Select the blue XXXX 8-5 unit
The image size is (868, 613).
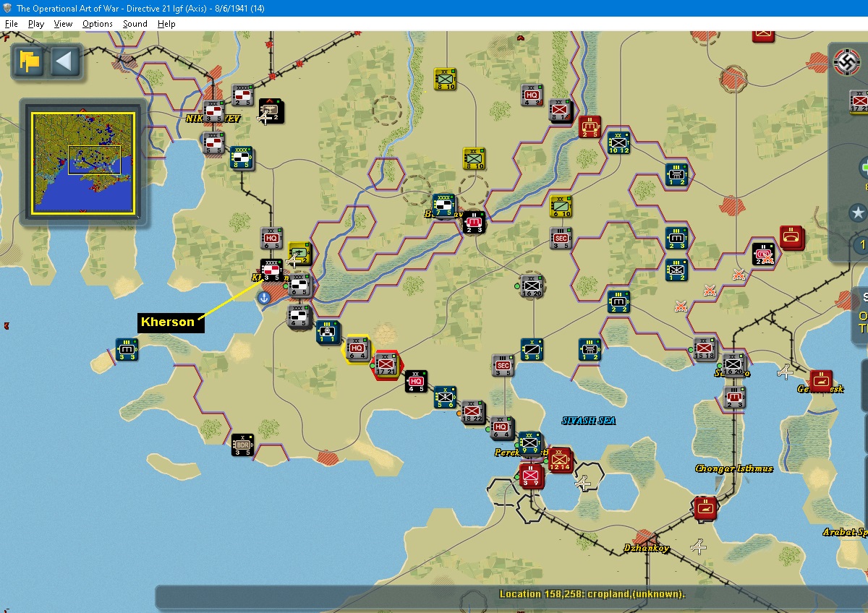(x=242, y=158)
